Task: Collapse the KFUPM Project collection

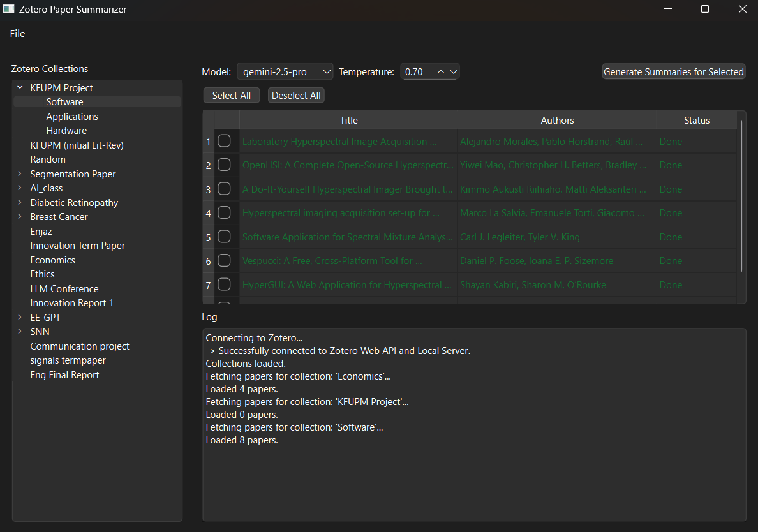Action: pos(20,87)
